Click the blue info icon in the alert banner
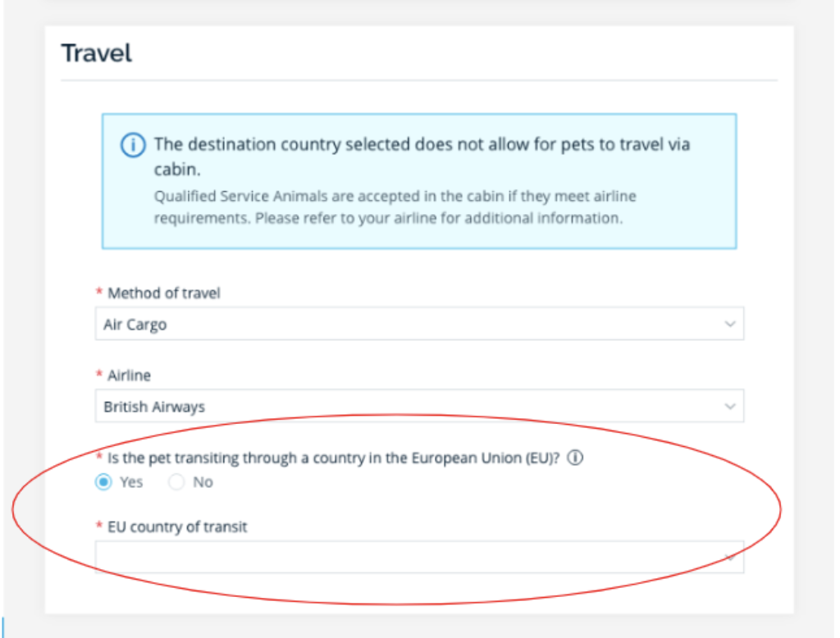Screen dimensions: 840x638 133,145
